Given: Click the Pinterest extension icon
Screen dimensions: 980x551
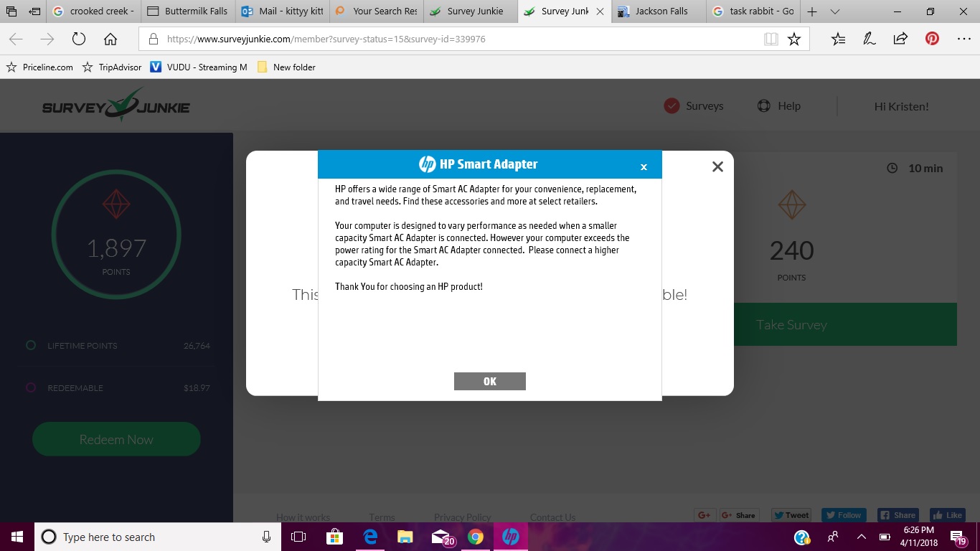Looking at the screenshot, I should [x=932, y=39].
